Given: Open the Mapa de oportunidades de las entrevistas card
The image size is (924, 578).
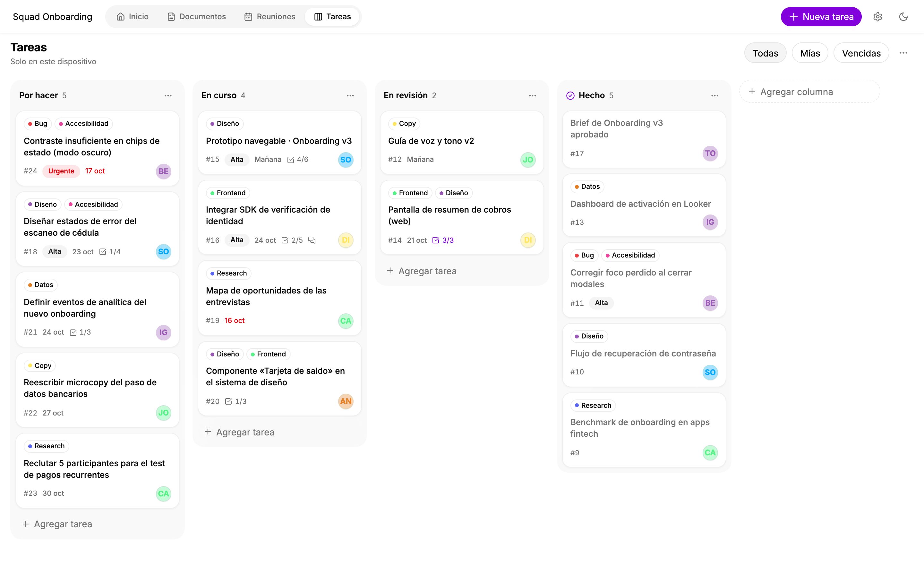Looking at the screenshot, I should 279,298.
